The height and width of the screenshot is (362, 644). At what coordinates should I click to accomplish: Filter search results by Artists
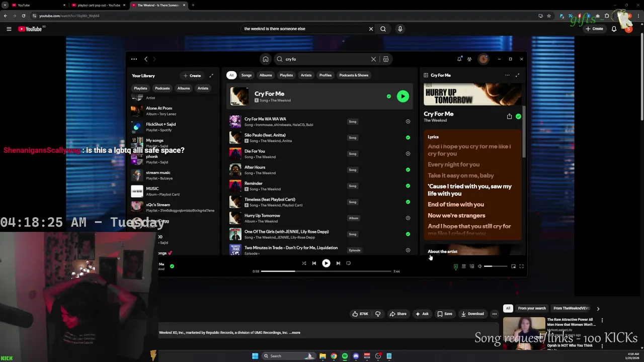click(306, 75)
